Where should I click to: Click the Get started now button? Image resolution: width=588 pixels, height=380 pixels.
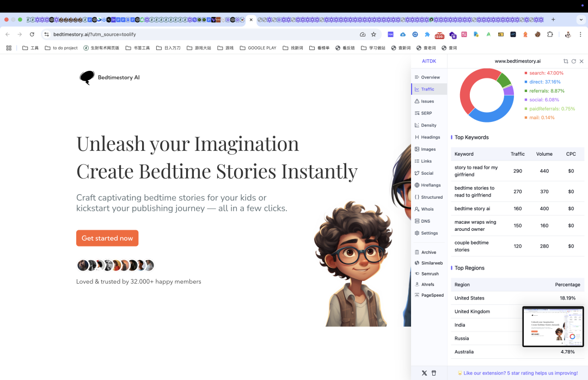coord(107,238)
